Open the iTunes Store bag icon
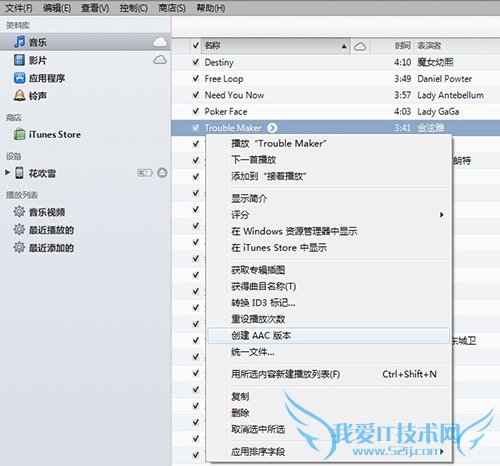This screenshot has height=466, width=500. pyautogui.click(x=19, y=134)
